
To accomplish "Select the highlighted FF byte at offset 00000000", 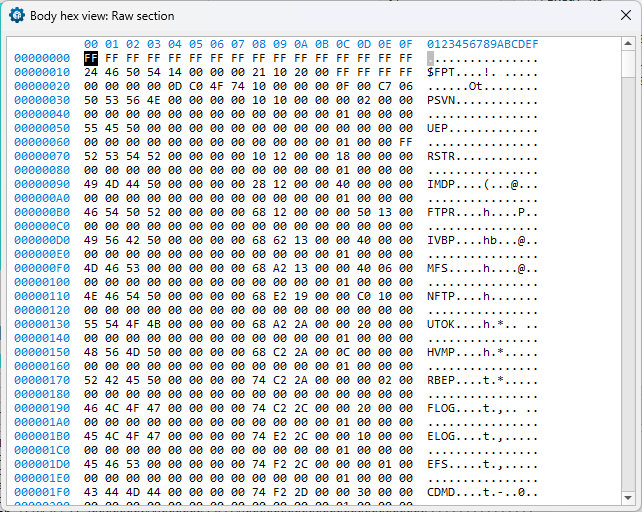I will point(91,58).
